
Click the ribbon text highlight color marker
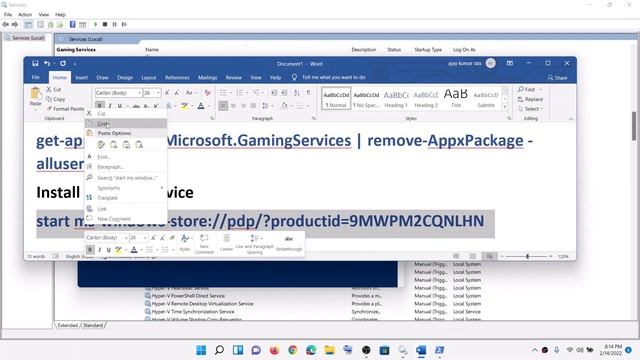[184, 106]
